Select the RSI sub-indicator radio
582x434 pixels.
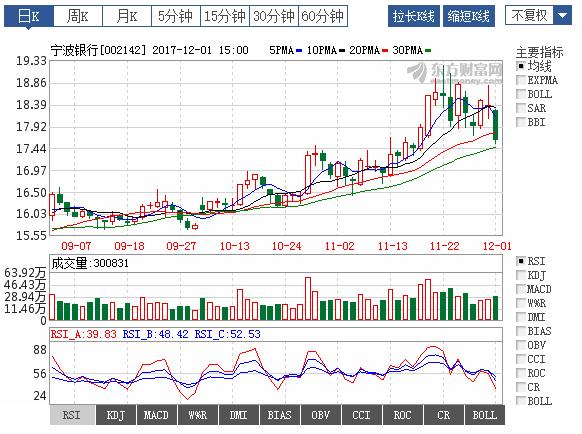click(x=521, y=261)
